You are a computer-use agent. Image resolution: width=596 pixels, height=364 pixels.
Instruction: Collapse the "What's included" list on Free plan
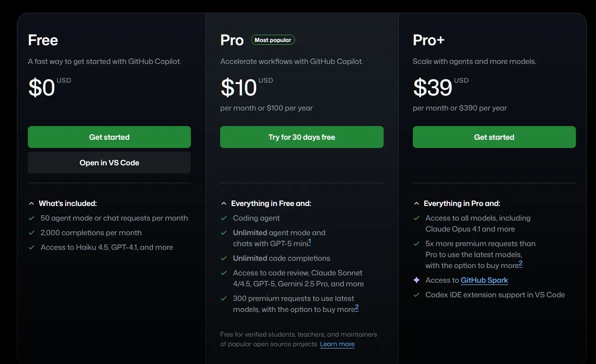pyautogui.click(x=31, y=203)
